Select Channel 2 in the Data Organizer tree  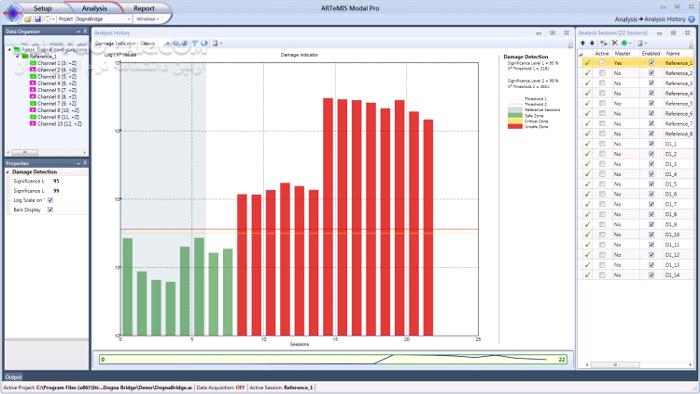click(x=56, y=70)
